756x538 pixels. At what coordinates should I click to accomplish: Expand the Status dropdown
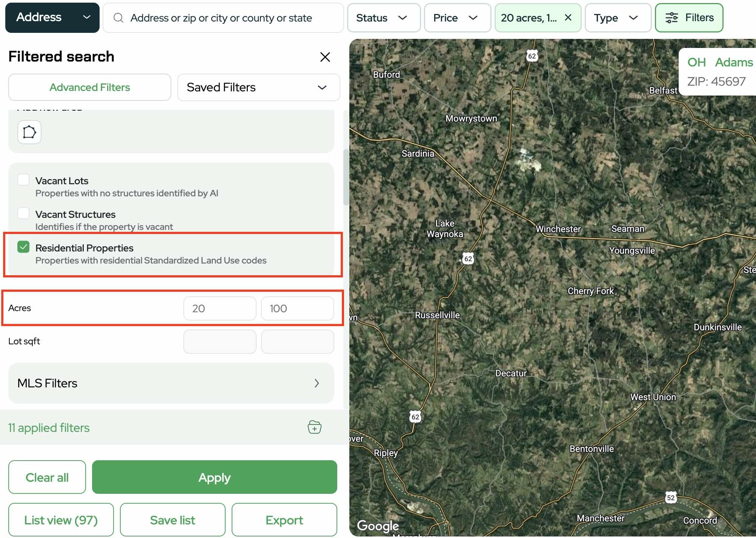383,18
